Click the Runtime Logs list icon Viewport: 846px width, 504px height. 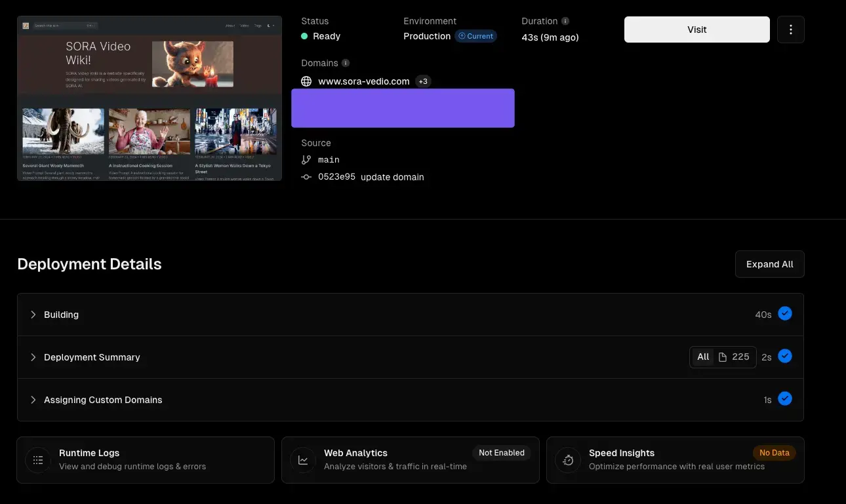pyautogui.click(x=38, y=460)
